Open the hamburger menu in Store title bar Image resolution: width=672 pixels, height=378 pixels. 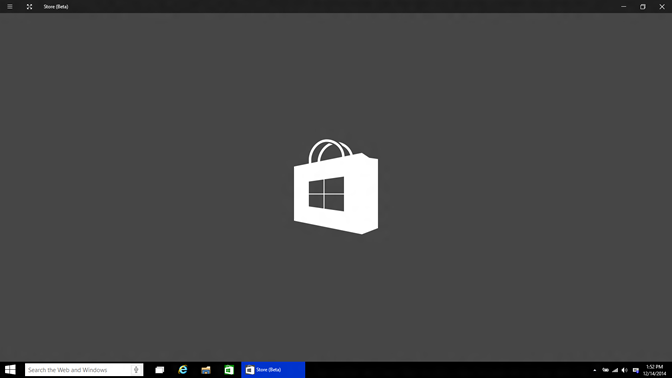pyautogui.click(x=9, y=6)
